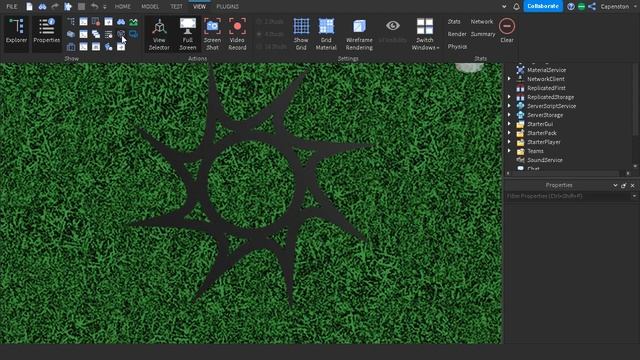
Task: Toggle the View Selector
Action: [159, 34]
